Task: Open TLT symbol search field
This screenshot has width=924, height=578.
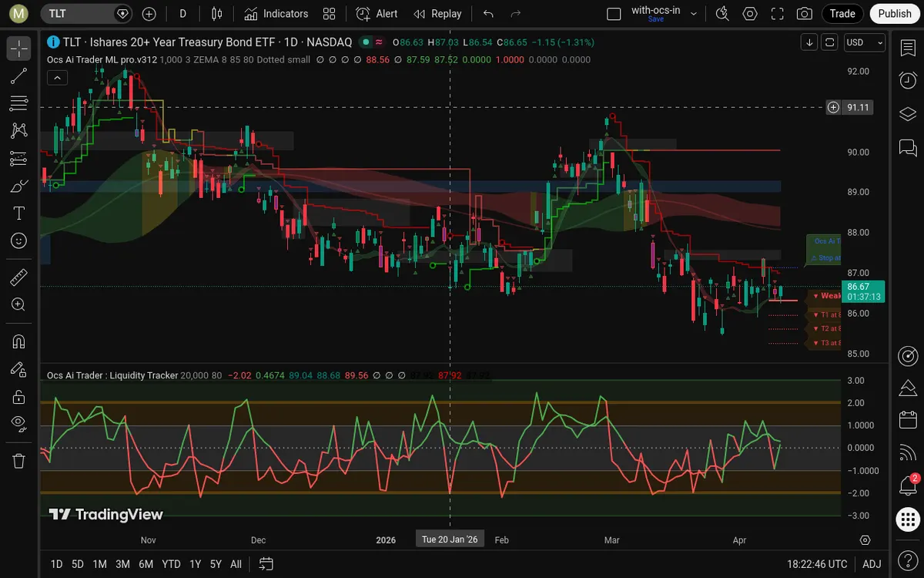Action: tap(86, 14)
